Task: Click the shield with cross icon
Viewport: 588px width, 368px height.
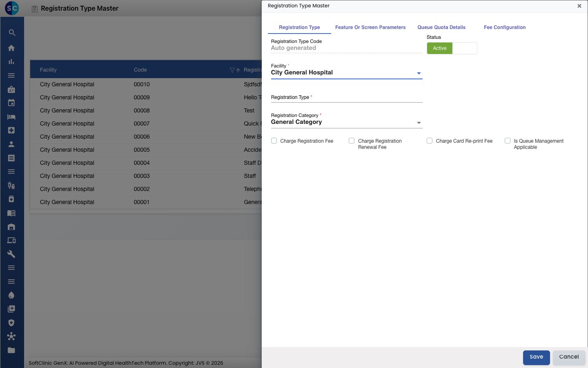Action: [x=11, y=323]
